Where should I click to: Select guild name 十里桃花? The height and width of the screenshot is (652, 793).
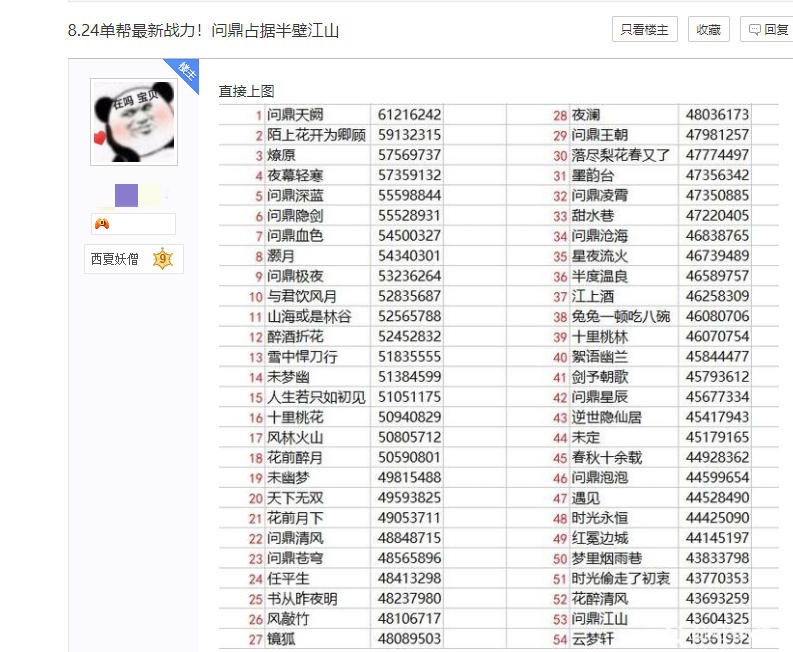(x=295, y=417)
